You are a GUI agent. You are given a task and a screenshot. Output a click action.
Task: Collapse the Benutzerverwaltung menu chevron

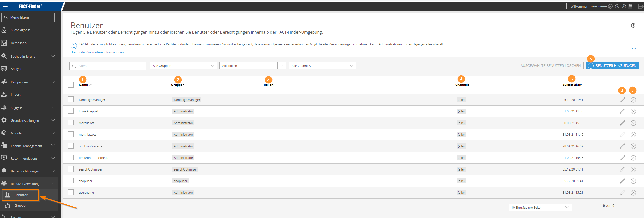(53, 183)
